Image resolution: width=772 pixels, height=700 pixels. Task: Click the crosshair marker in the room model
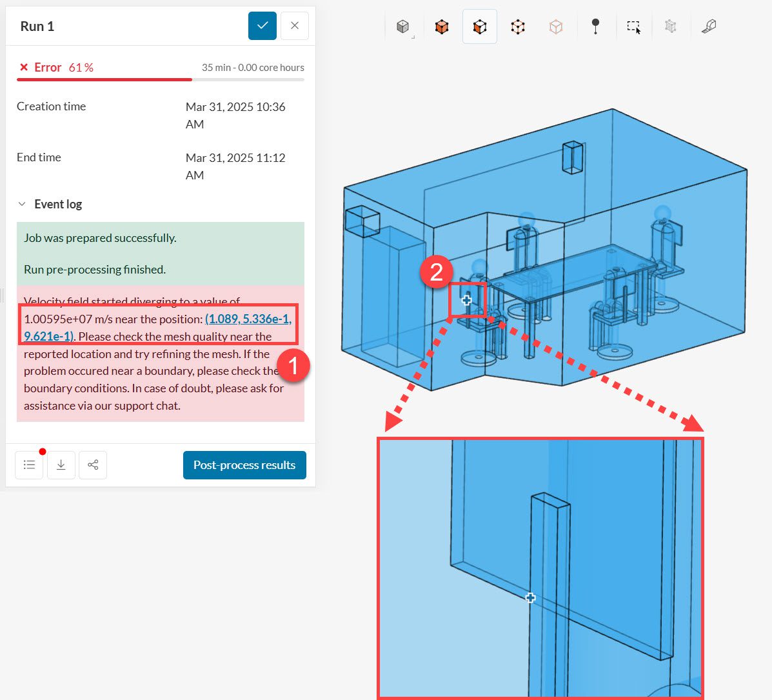[x=466, y=300]
